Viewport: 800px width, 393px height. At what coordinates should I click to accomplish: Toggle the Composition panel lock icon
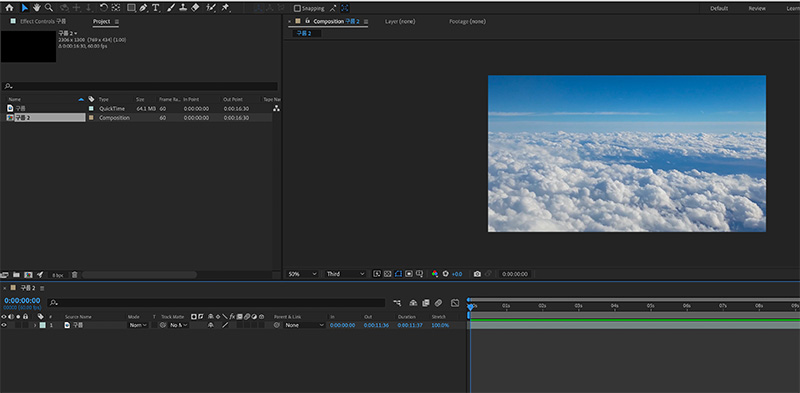pyautogui.click(x=307, y=21)
